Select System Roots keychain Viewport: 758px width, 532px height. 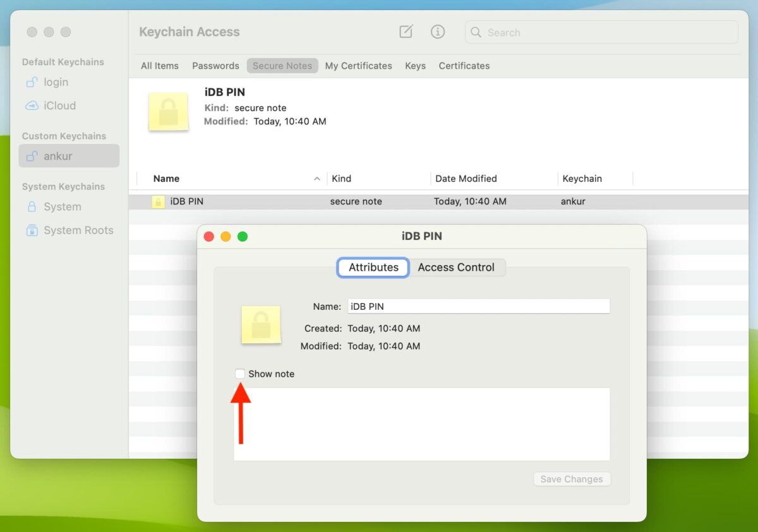click(69, 230)
